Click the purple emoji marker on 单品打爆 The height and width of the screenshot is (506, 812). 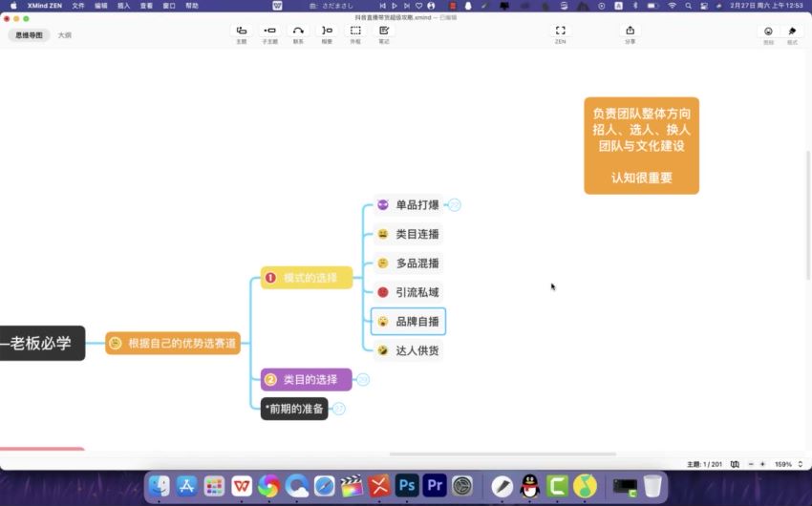(383, 205)
